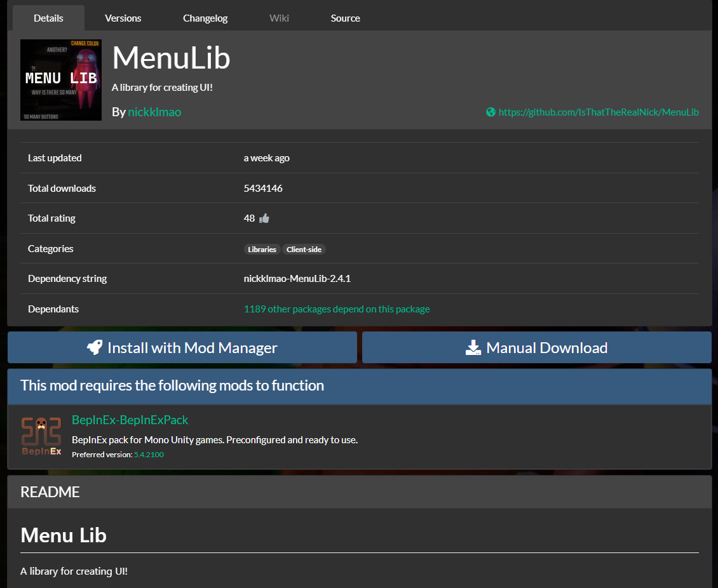
Task: Click the download tray icon
Action: 473,348
